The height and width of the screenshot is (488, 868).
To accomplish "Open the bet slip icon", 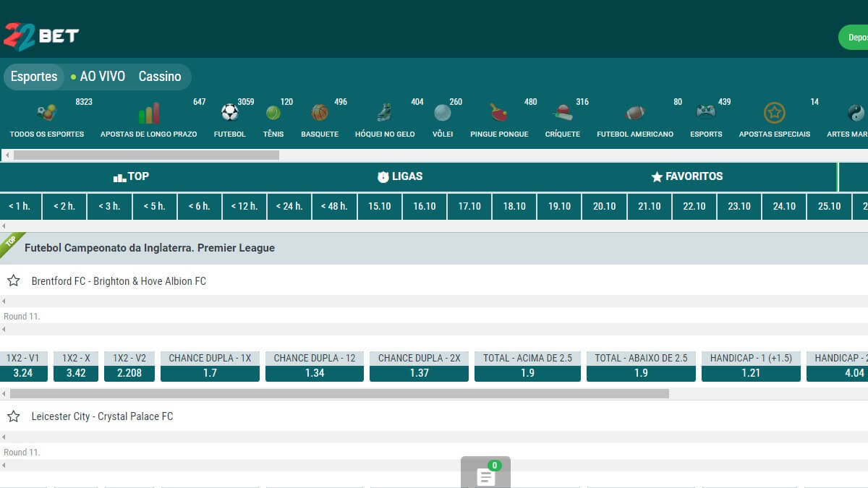I will coord(486,474).
